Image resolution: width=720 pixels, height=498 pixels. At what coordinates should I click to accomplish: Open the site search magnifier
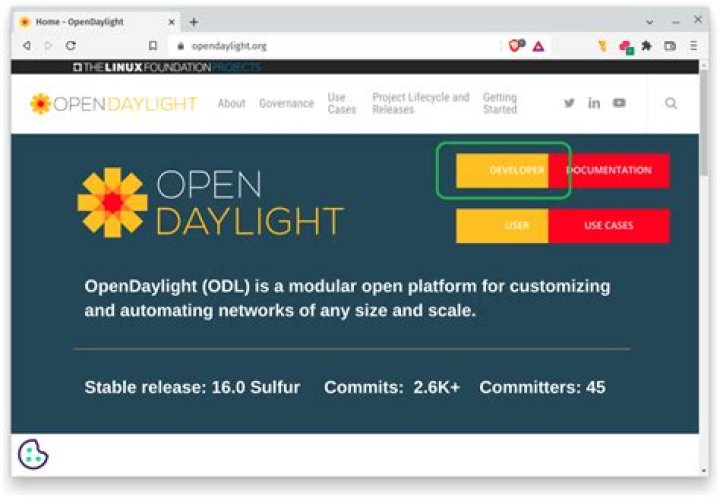(671, 103)
